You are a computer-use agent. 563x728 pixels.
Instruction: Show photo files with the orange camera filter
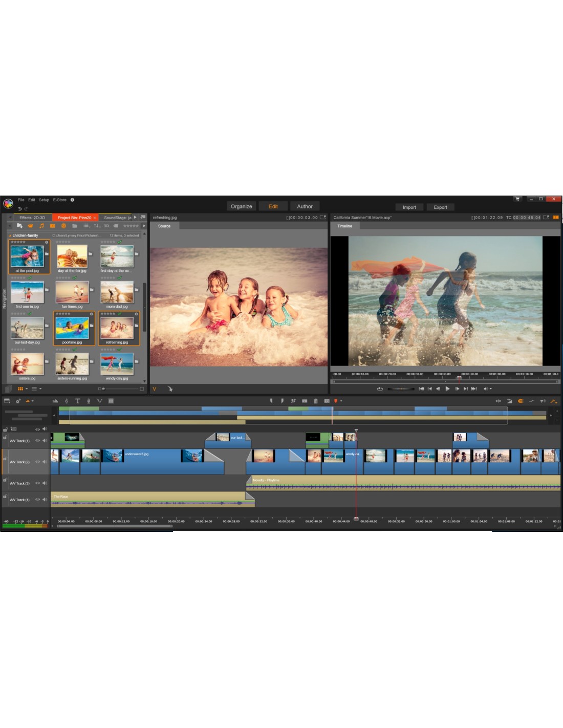[53, 226]
